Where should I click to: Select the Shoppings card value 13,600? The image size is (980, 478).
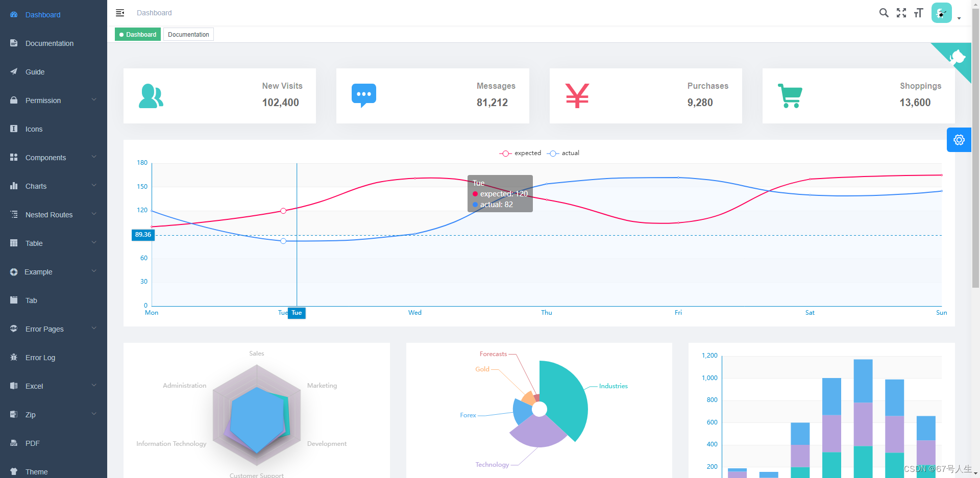(x=915, y=103)
